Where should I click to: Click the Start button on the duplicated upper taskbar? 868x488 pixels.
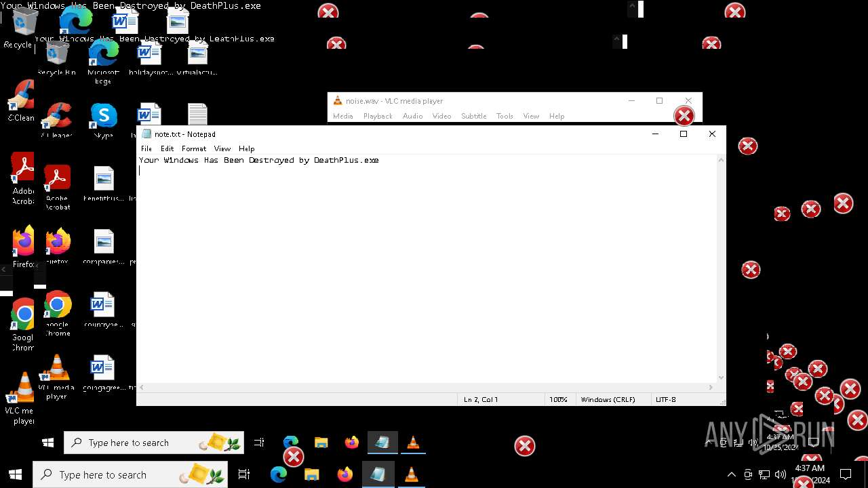[47, 443]
